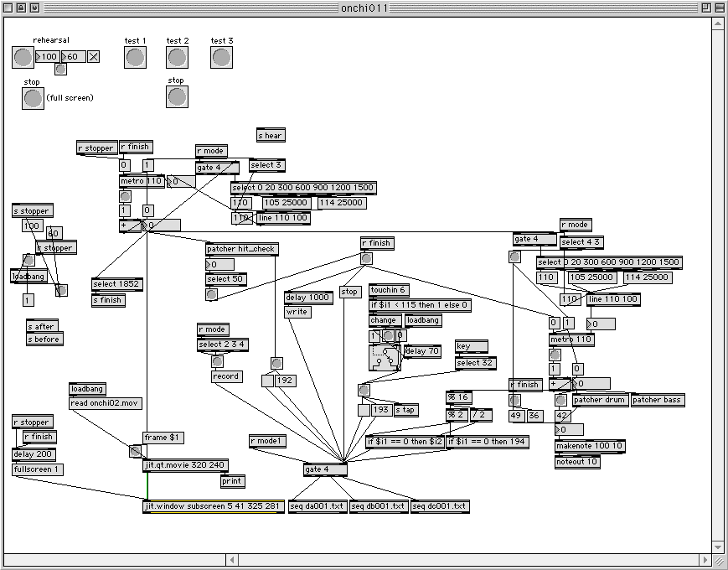Click the delay 70 object
Viewport: 728px width, 570px height.
[x=422, y=352]
